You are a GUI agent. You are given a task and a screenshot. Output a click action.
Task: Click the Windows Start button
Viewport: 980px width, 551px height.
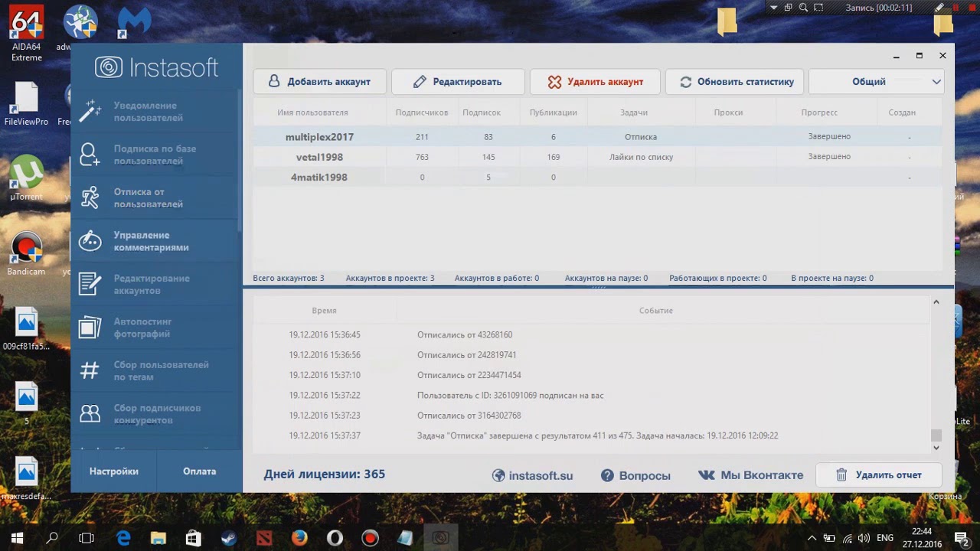click(17, 538)
